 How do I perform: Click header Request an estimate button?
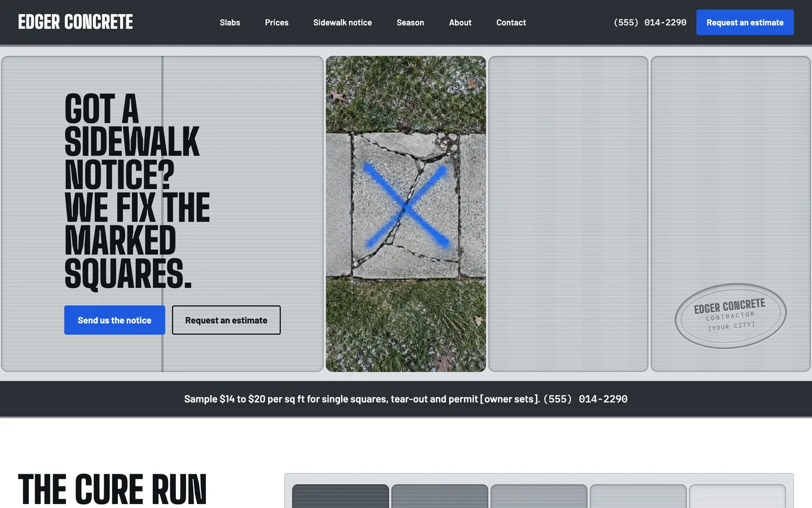[x=745, y=23]
